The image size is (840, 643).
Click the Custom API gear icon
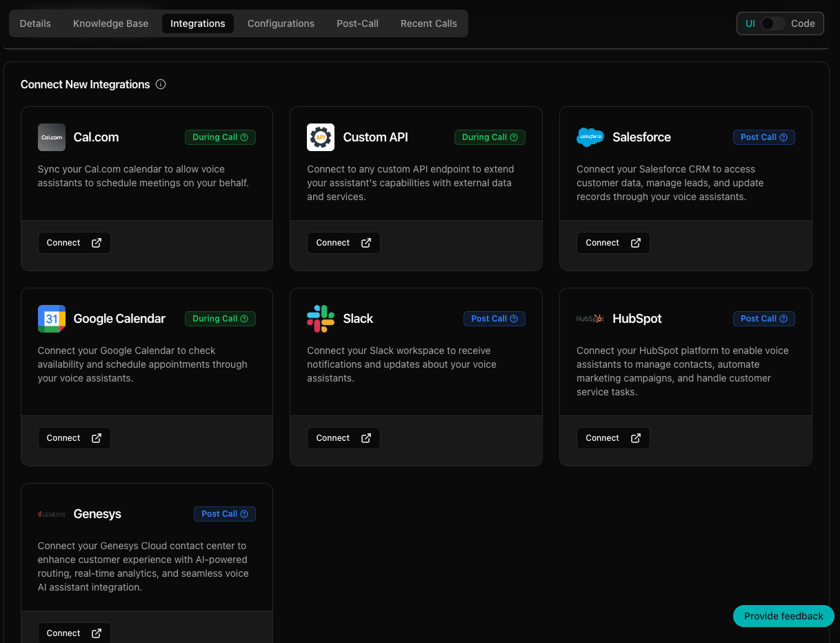click(321, 137)
